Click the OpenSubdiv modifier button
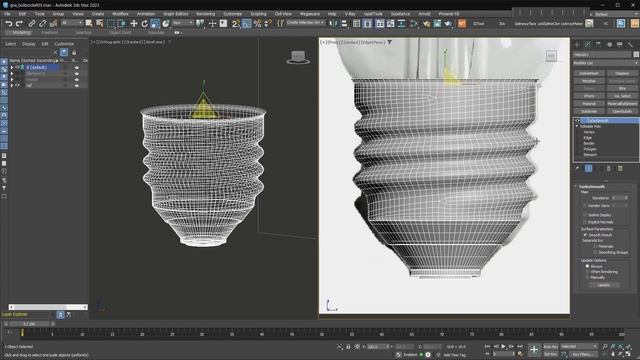Image resolution: width=640 pixels, height=360 pixels. [622, 111]
